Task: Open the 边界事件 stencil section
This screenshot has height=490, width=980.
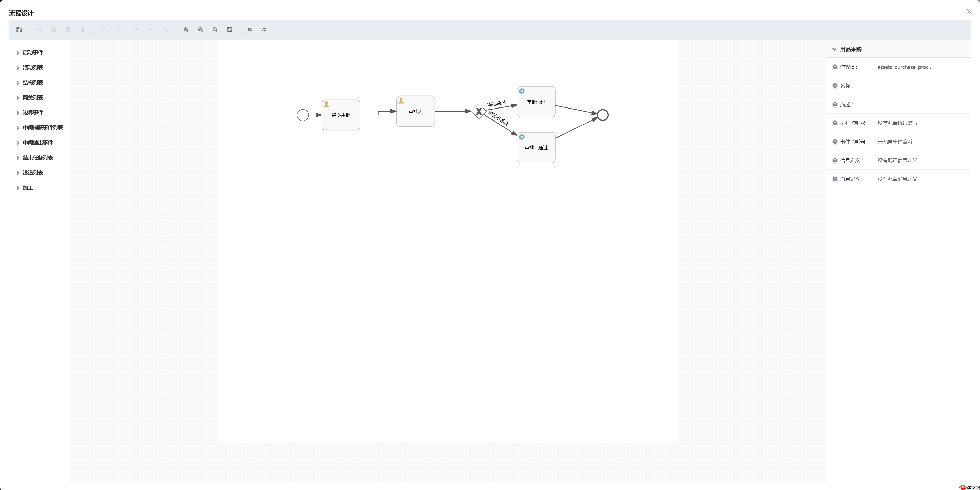Action: coord(33,112)
